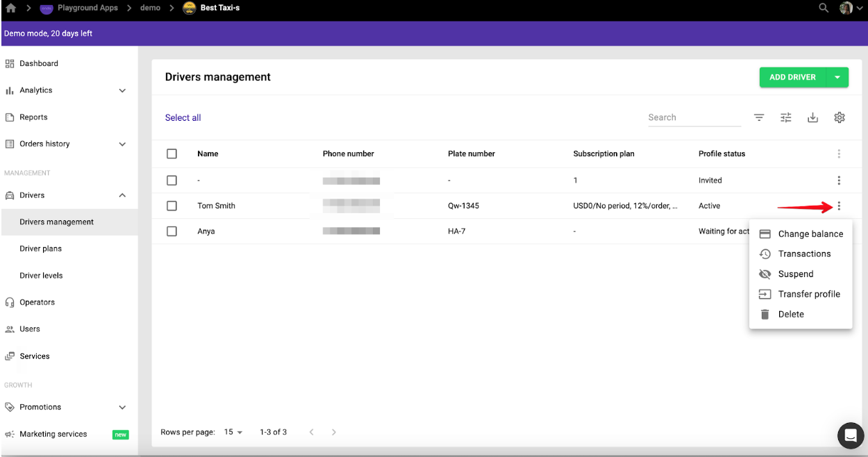The width and height of the screenshot is (868, 457).
Task: Click the Reports document icon
Action: [10, 117]
